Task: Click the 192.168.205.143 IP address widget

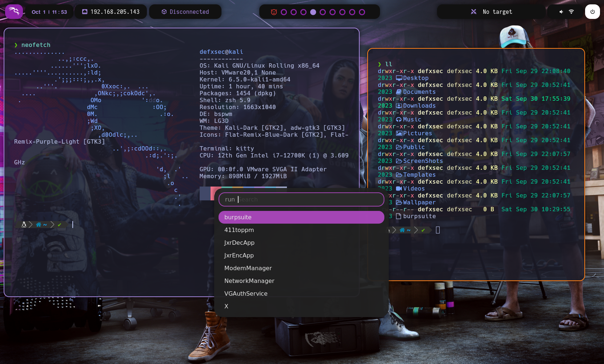Action: pos(111,12)
